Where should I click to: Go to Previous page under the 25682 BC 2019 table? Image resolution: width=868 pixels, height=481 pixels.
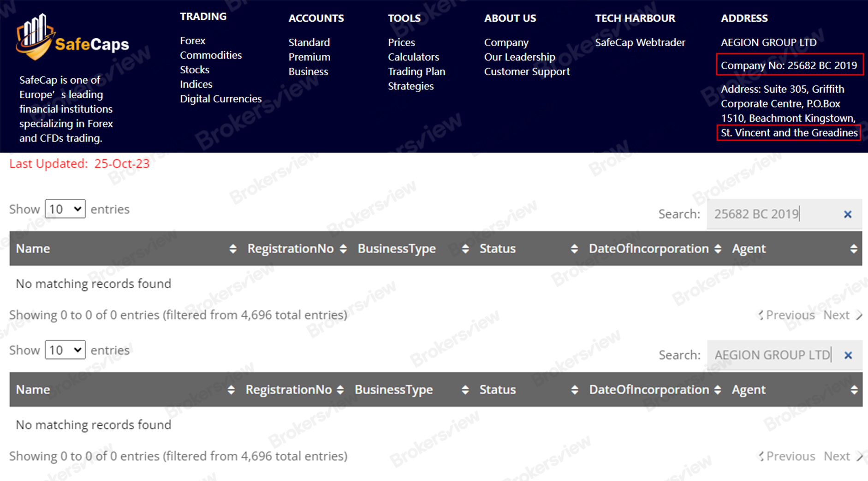(787, 315)
